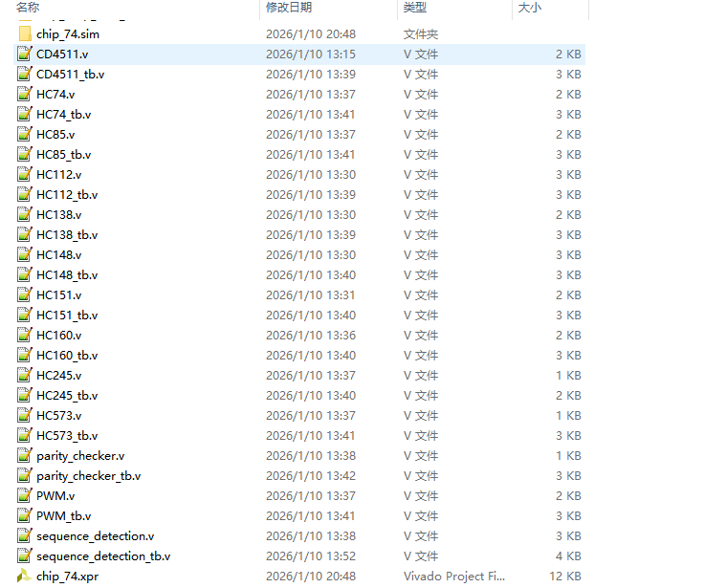
Task: Select the HC148.v file icon
Action: coord(25,255)
